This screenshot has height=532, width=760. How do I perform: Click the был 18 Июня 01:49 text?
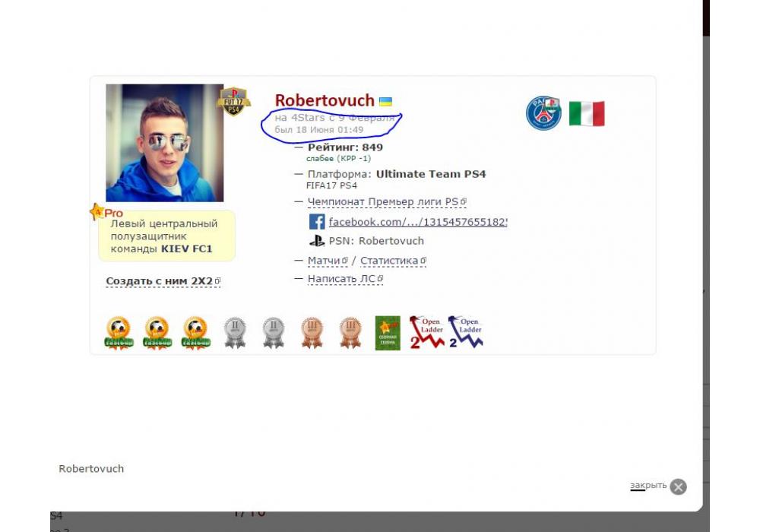click(319, 130)
